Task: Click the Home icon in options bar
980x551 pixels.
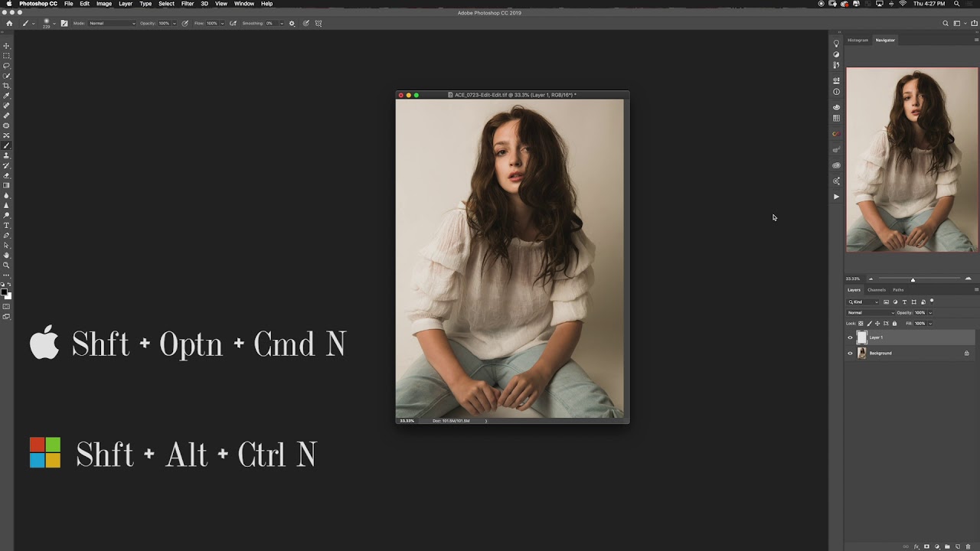Action: tap(9, 23)
